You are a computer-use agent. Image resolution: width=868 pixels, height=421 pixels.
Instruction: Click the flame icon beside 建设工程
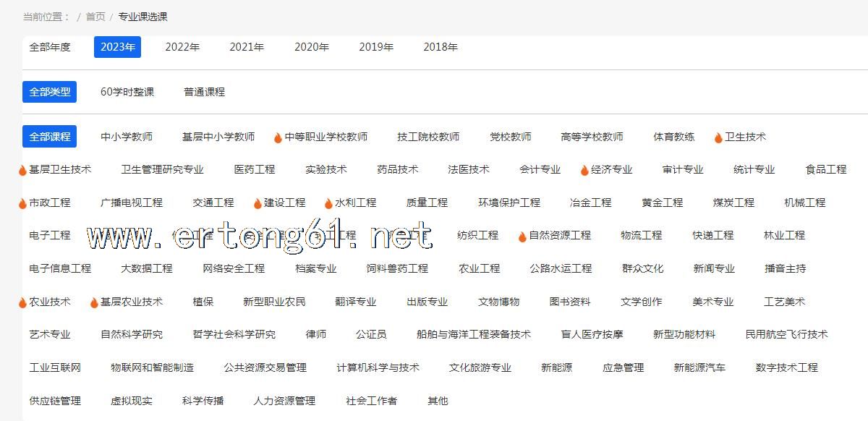click(257, 203)
